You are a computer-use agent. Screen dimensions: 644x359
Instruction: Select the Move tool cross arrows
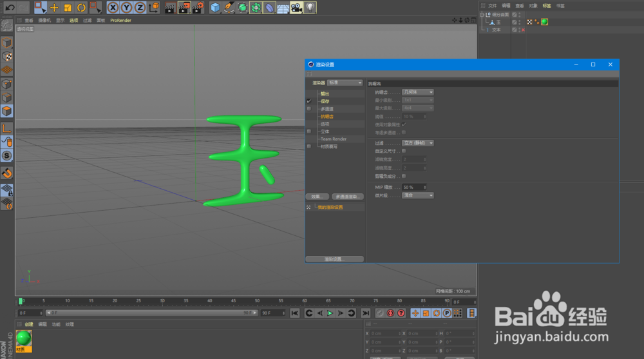click(54, 7)
